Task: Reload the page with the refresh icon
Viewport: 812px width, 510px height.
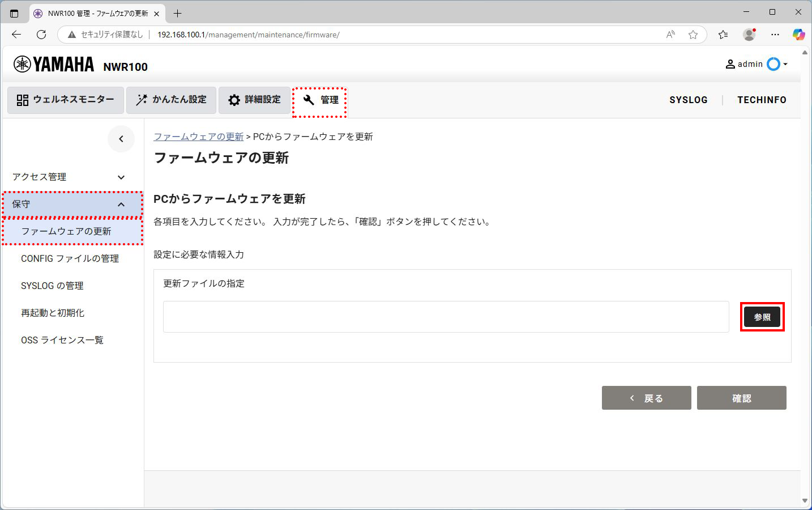Action: [41, 35]
